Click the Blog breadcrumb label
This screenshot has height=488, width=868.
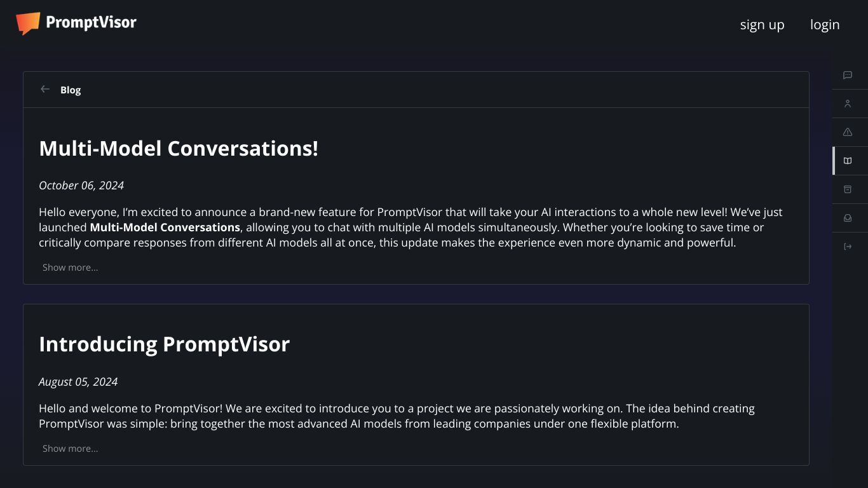[x=71, y=90]
